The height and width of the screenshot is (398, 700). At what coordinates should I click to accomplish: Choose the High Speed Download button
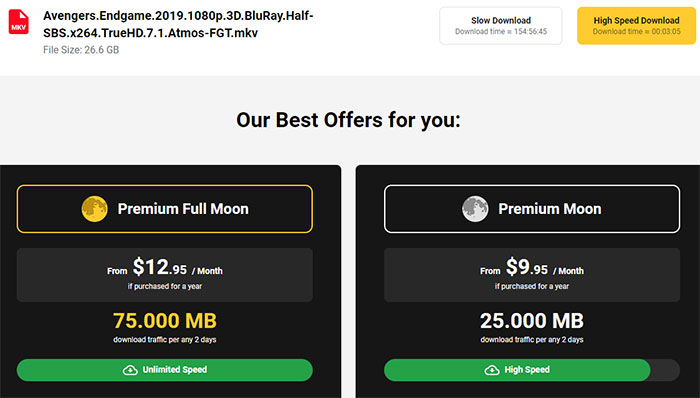coord(636,25)
